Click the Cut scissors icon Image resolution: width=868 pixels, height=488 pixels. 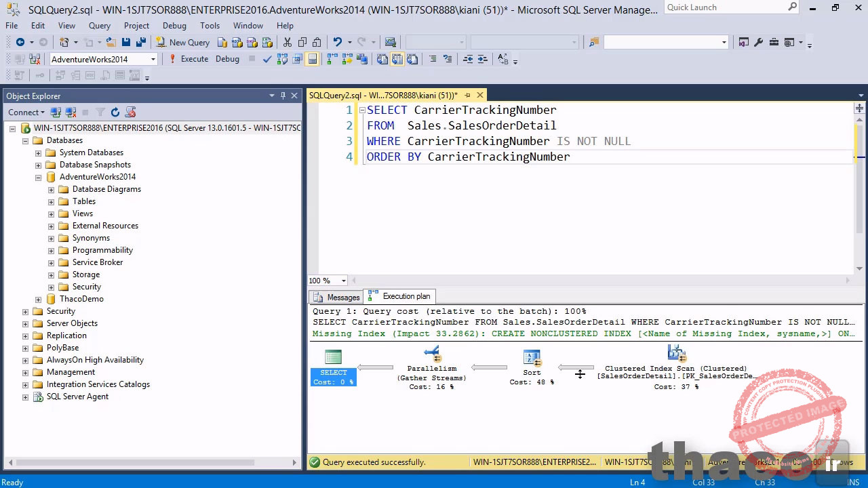coord(288,43)
